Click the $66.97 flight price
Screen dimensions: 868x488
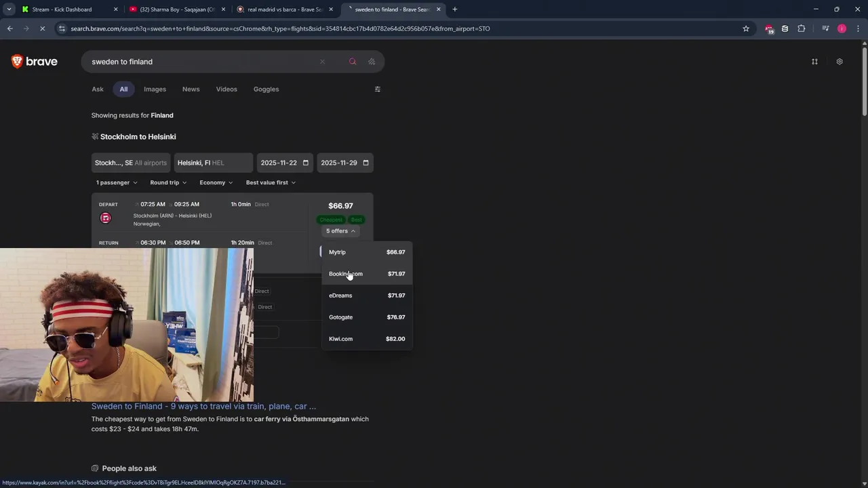[340, 206]
